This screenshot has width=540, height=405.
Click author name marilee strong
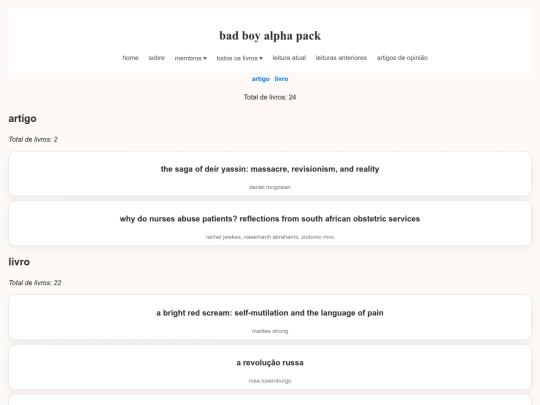click(x=270, y=331)
